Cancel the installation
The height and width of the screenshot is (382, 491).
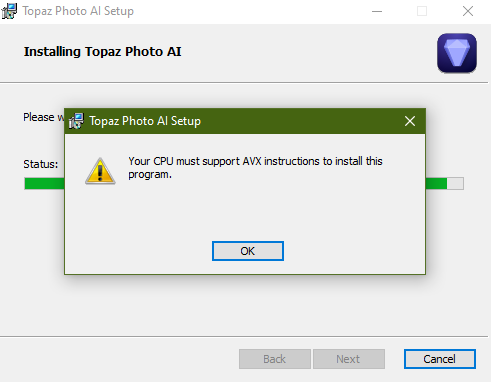tap(440, 359)
